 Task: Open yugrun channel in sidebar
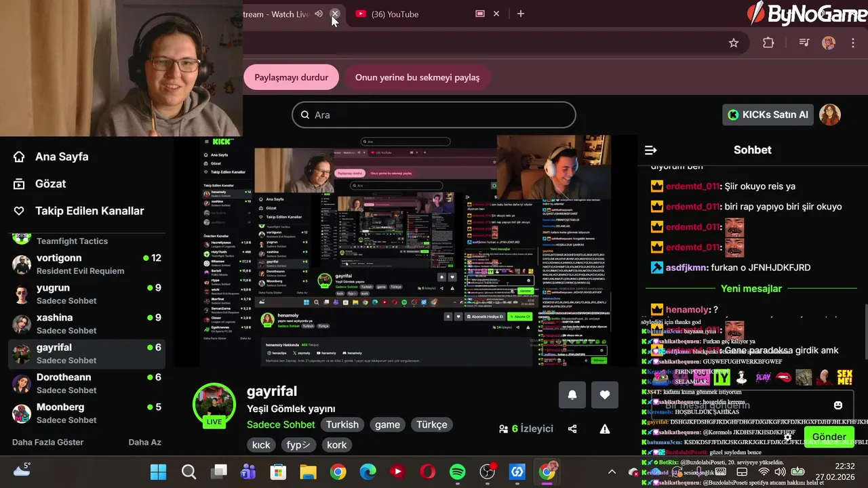pyautogui.click(x=87, y=293)
